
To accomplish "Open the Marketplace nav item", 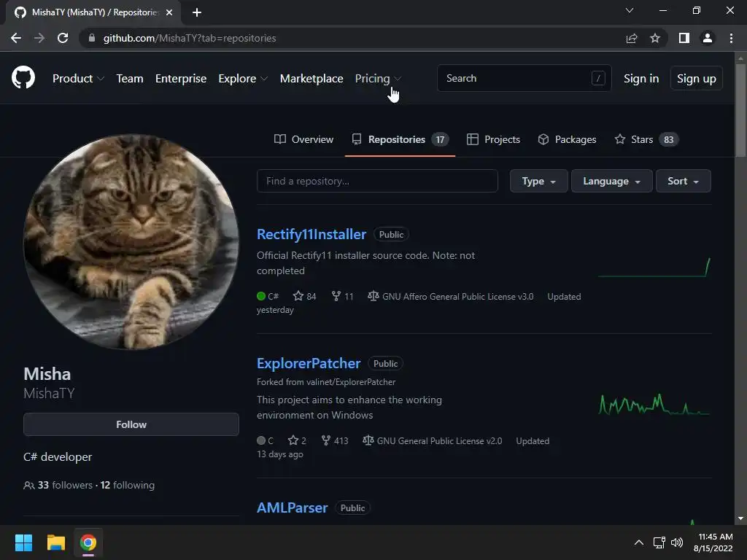I will [311, 79].
